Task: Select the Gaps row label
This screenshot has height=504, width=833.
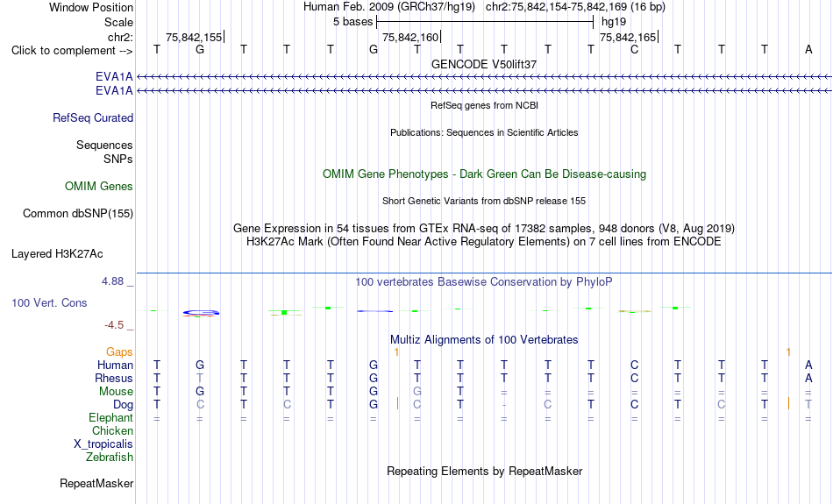Action: (x=119, y=352)
